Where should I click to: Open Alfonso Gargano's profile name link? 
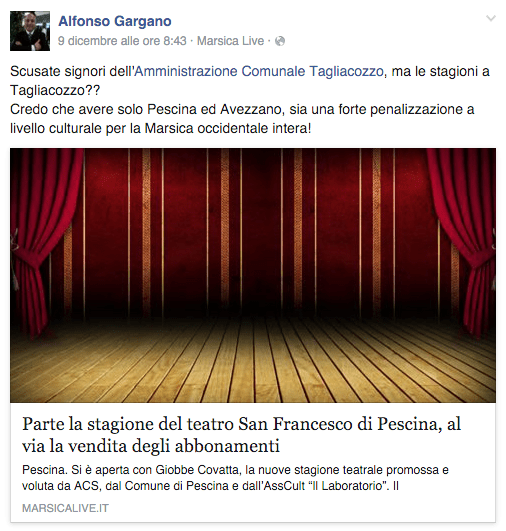pos(115,21)
